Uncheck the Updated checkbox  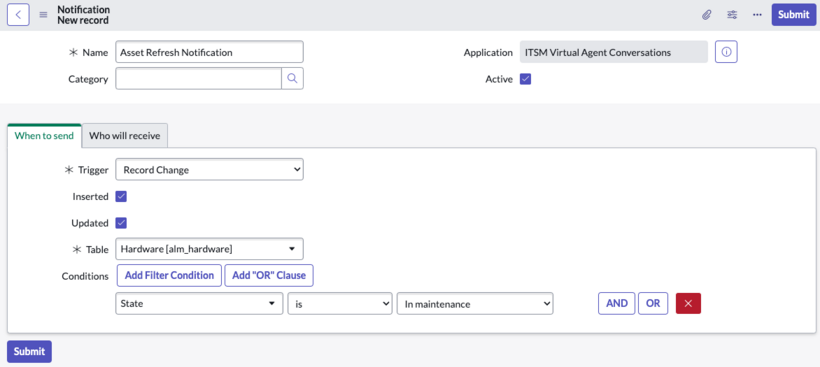coord(121,223)
